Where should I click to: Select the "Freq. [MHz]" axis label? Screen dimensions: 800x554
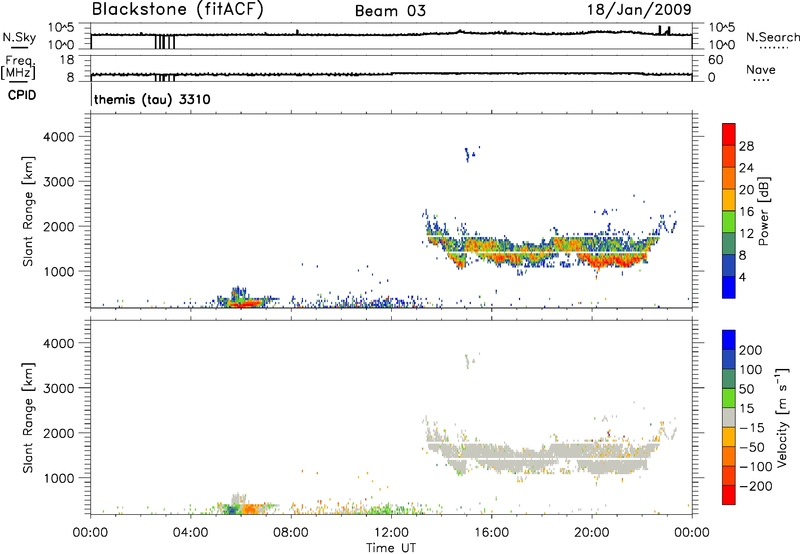[x=18, y=68]
